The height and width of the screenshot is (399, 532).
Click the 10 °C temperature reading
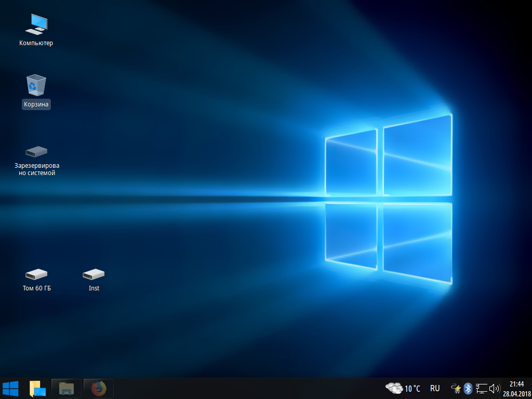(x=413, y=389)
